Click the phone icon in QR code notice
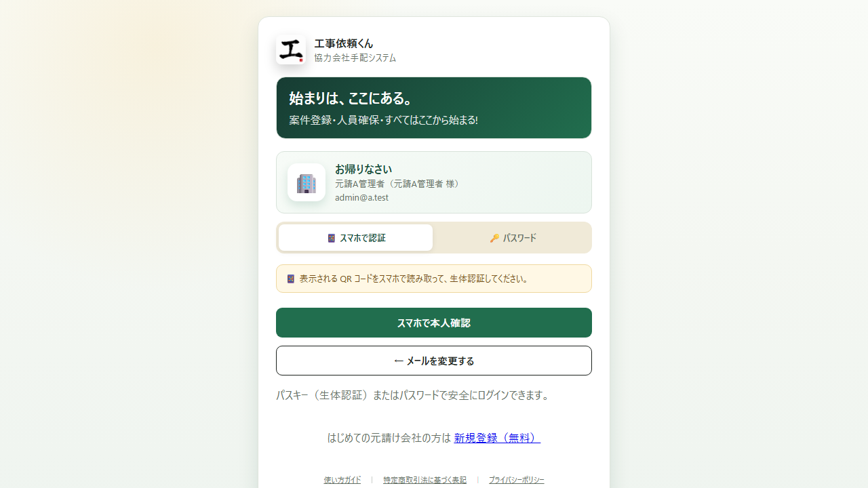This screenshot has height=488, width=868. coord(291,279)
